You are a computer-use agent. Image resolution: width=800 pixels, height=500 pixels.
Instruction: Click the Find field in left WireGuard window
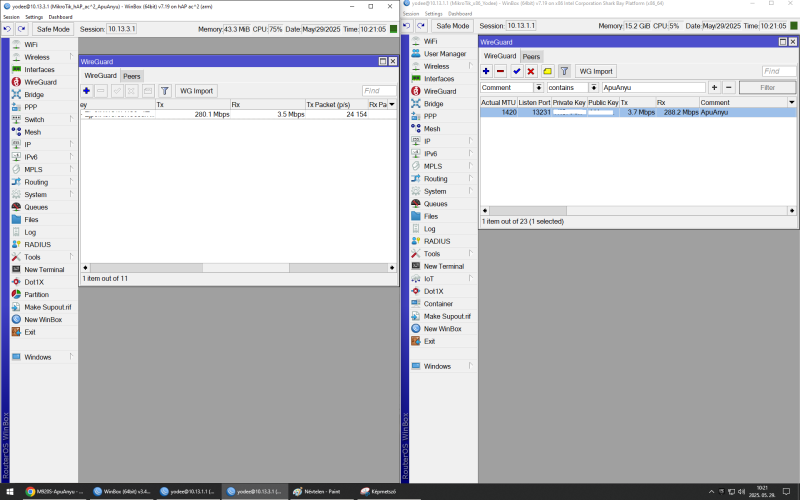379,91
